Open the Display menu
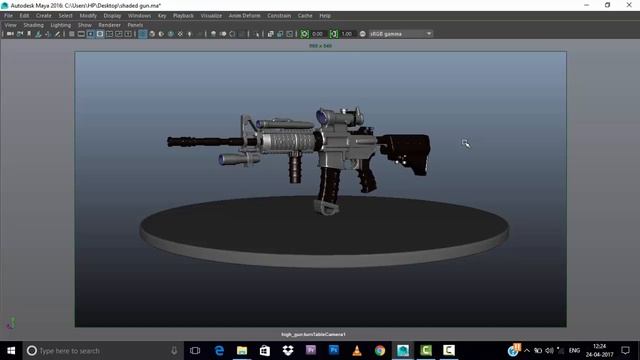Screen dimensions: 640x360 [x=112, y=16]
